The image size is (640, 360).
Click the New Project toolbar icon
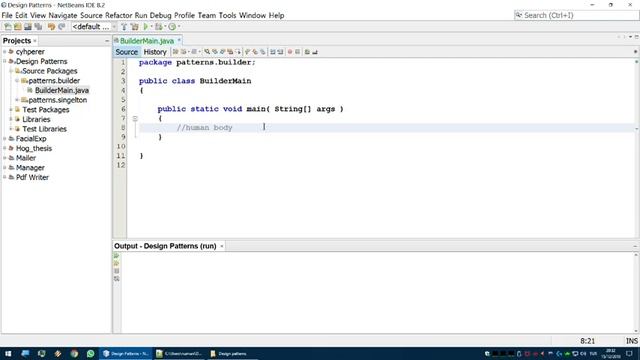pyautogui.click(x=18, y=27)
